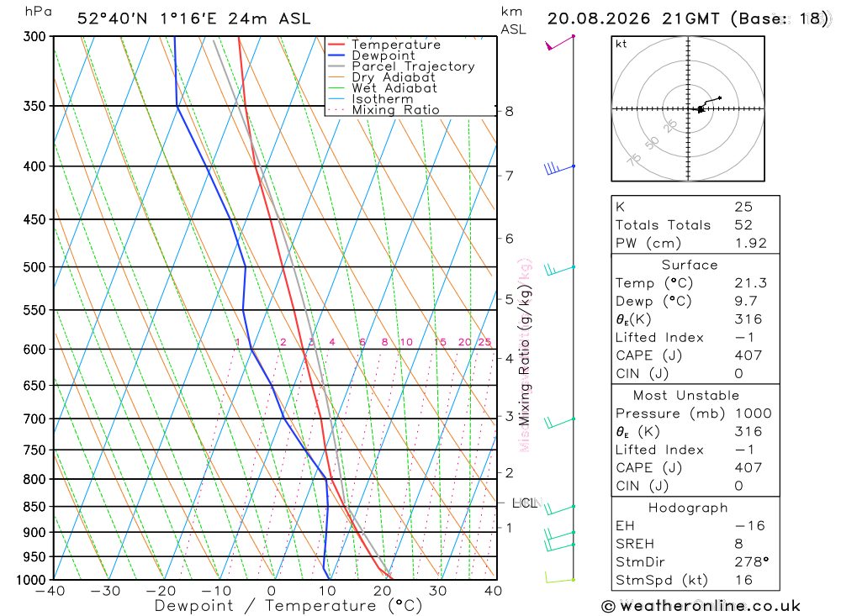Click the wind barb at 700 hPa
Screen dimensions: 841x616
pos(559,423)
